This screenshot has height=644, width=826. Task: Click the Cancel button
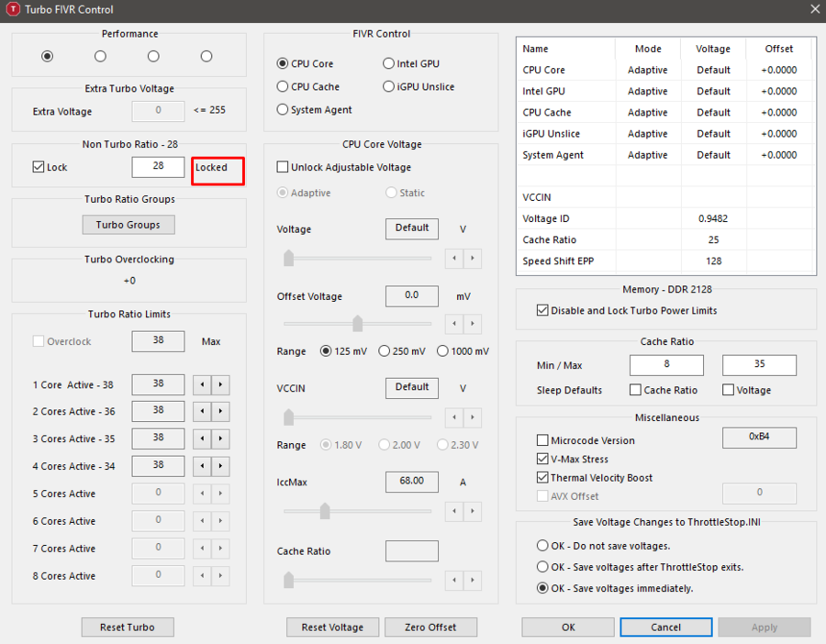666,627
